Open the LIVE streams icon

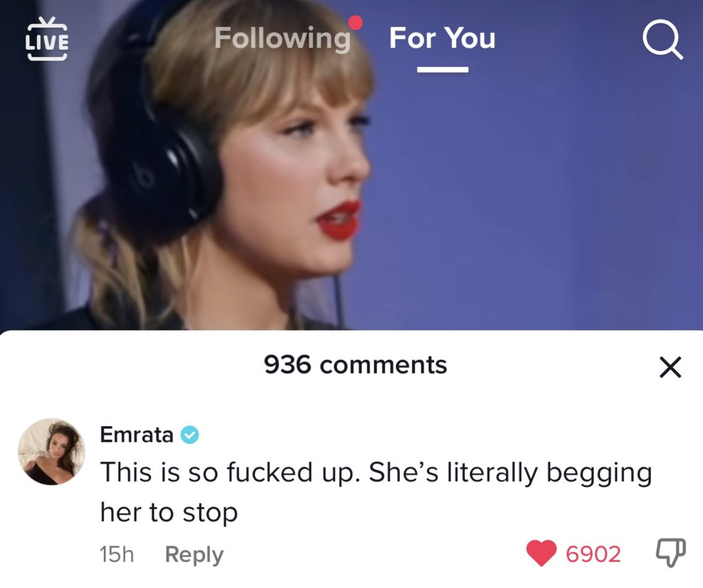click(x=47, y=38)
